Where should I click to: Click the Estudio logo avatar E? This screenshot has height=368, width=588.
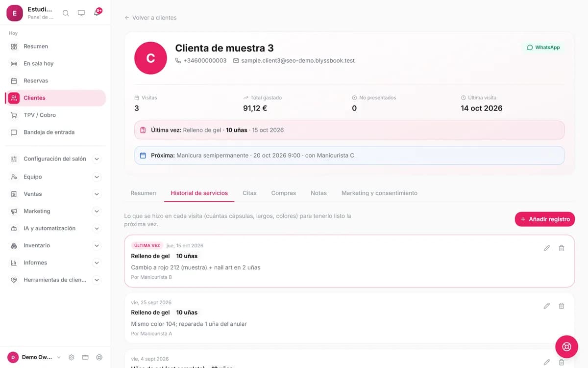click(x=14, y=13)
